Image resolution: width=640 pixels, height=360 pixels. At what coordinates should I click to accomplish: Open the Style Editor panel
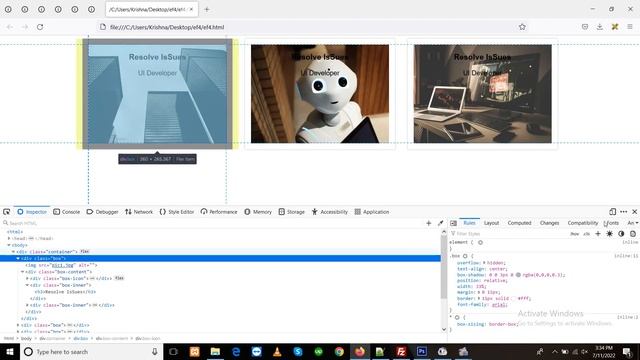point(176,212)
